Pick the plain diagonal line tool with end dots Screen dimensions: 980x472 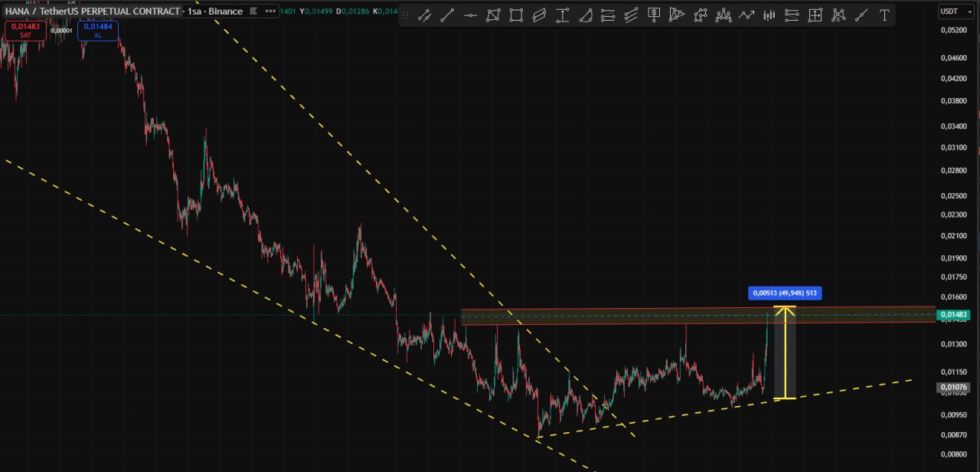pyautogui.click(x=447, y=15)
